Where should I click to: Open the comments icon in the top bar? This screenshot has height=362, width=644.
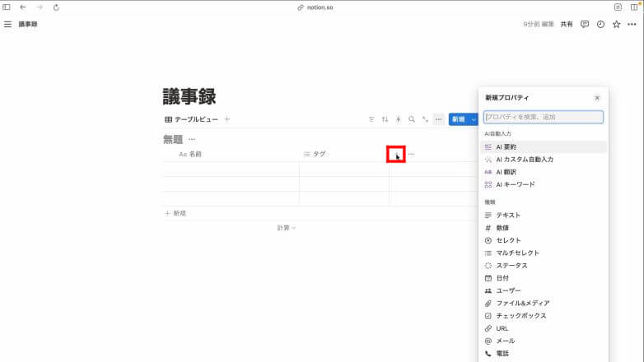585,24
